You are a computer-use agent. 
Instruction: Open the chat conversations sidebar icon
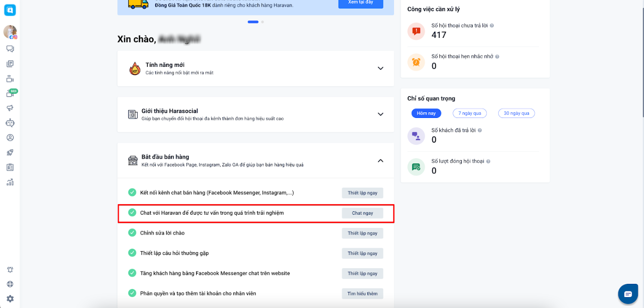[10, 49]
